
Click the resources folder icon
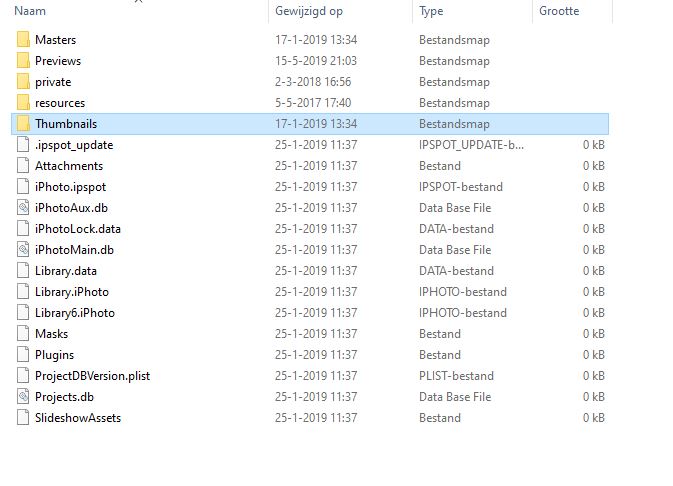click(23, 103)
